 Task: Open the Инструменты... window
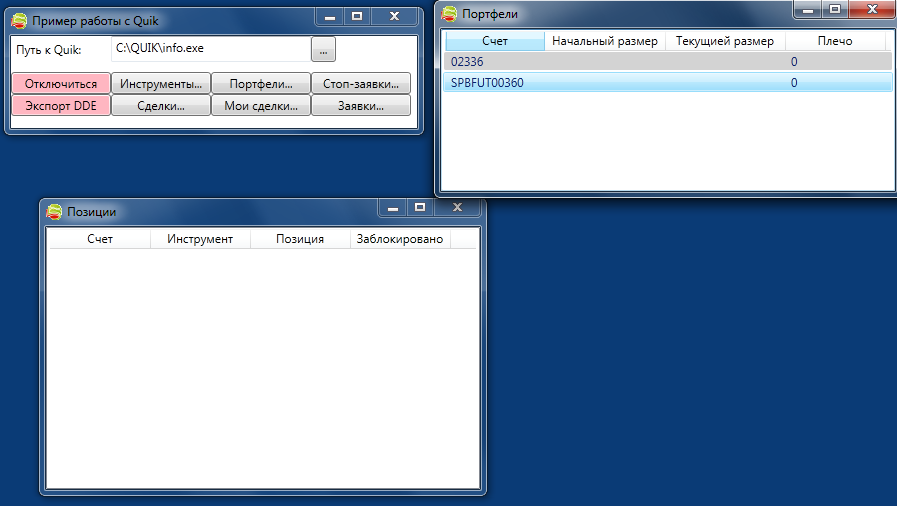click(x=161, y=83)
